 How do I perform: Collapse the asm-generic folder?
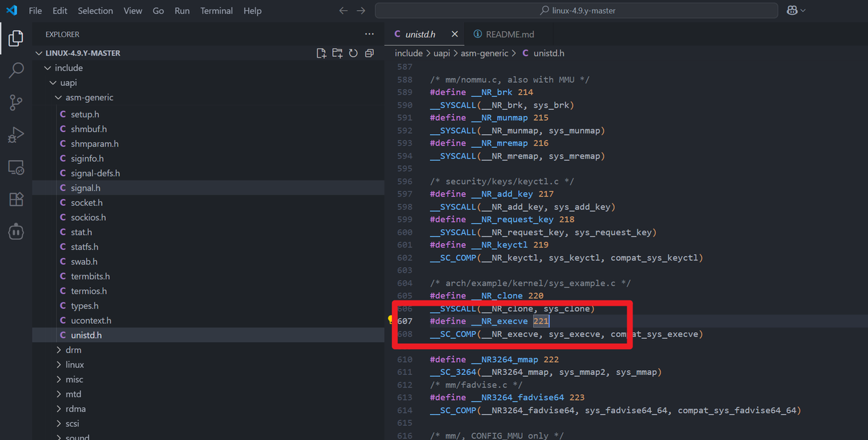89,98
